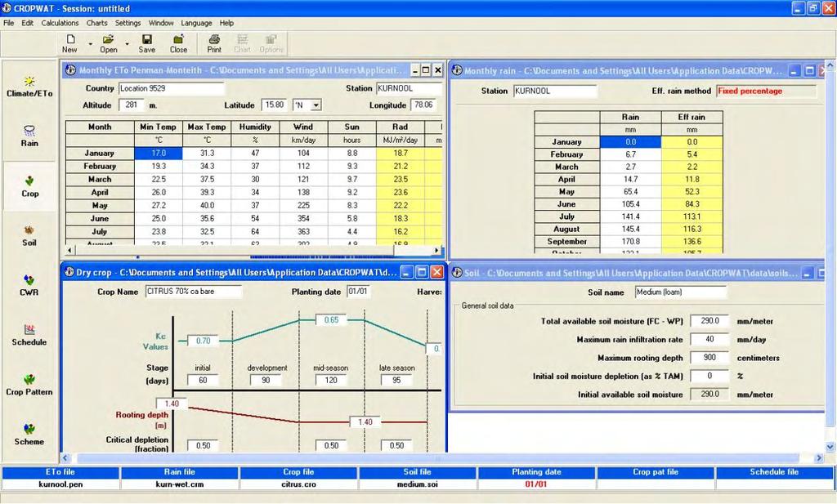
Task: Click Maximum rain infiltration rate field 40
Action: pos(709,339)
